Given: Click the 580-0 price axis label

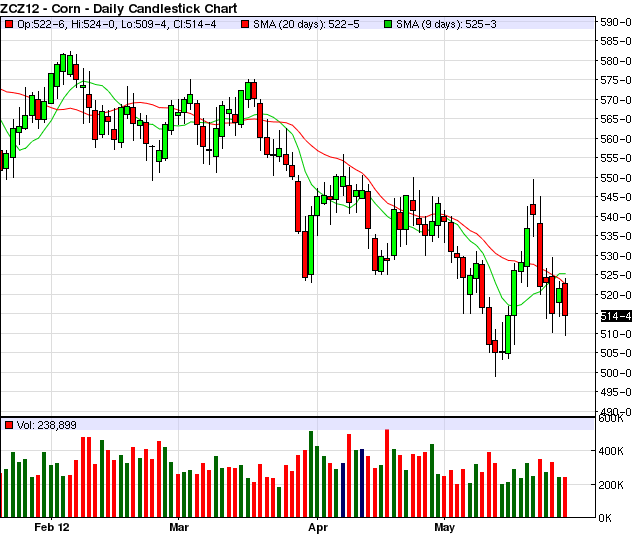Looking at the screenshot, I should tap(616, 61).
